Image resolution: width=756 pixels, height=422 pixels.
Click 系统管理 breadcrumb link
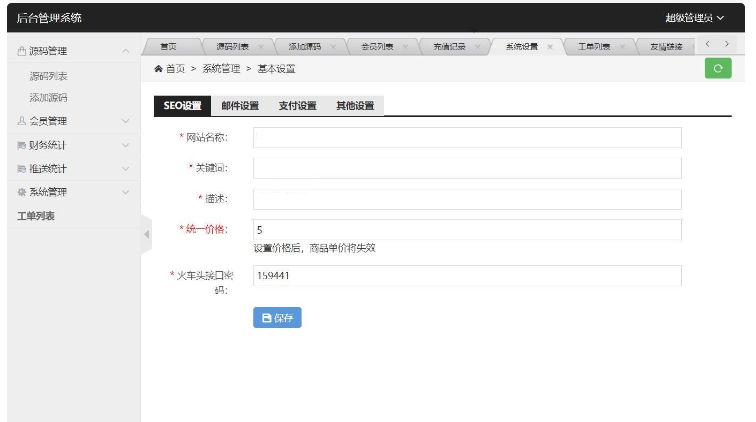point(221,69)
